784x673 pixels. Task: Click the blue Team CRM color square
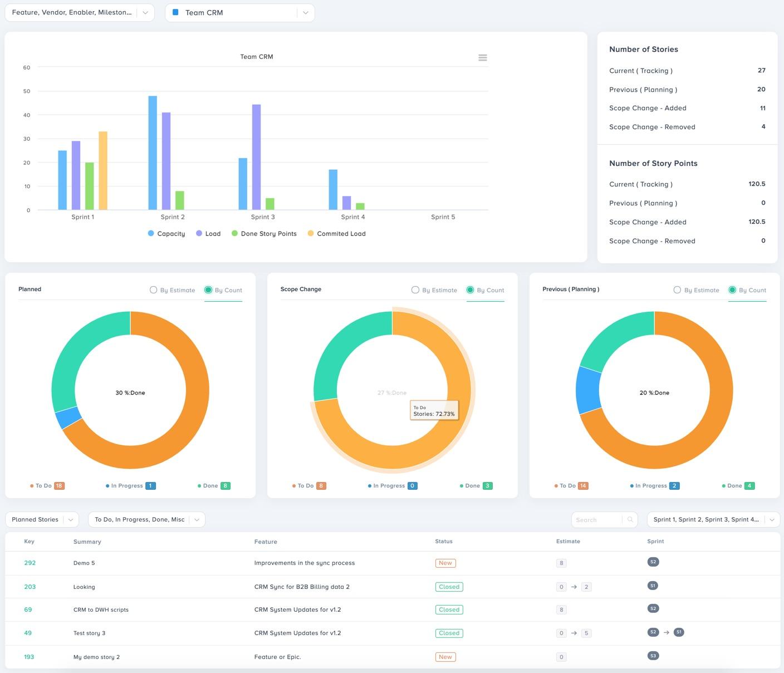click(x=175, y=12)
